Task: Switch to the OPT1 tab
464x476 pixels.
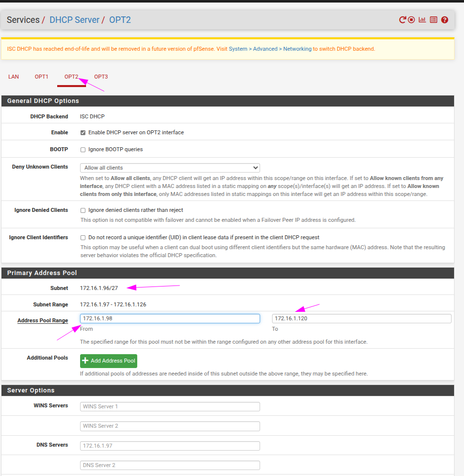Action: (x=41, y=77)
